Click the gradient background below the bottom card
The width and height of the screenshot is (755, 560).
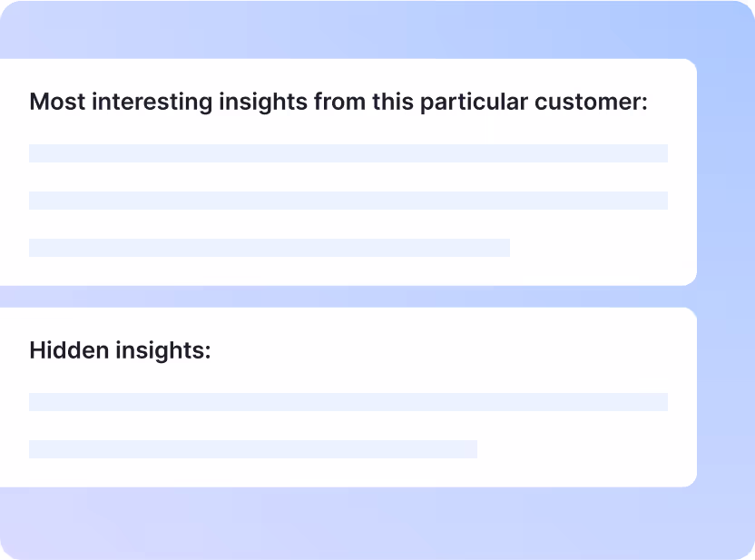[348, 524]
